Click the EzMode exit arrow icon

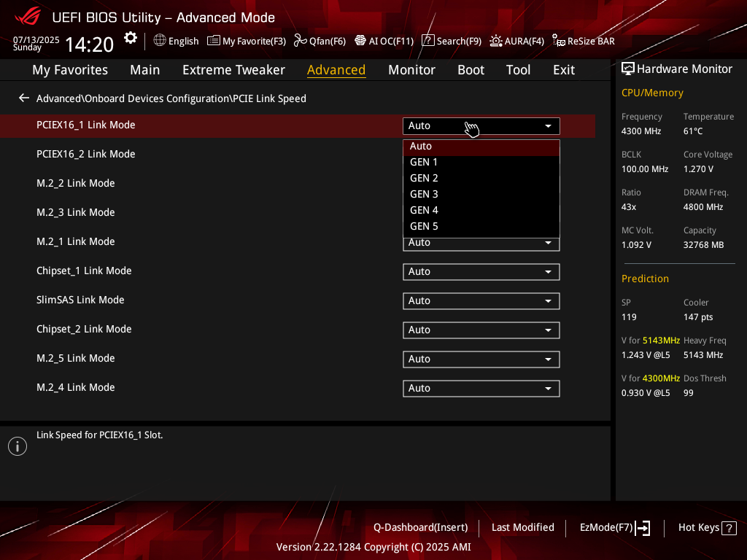click(x=643, y=528)
